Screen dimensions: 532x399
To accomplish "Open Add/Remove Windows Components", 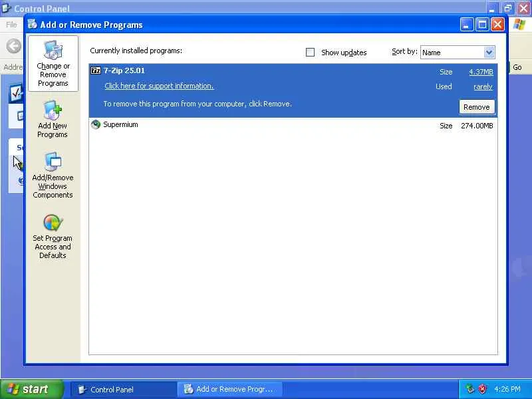I will pos(53,175).
